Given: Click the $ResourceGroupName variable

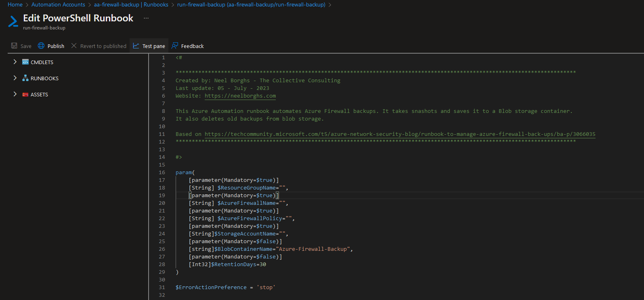Looking at the screenshot, I should 247,187.
